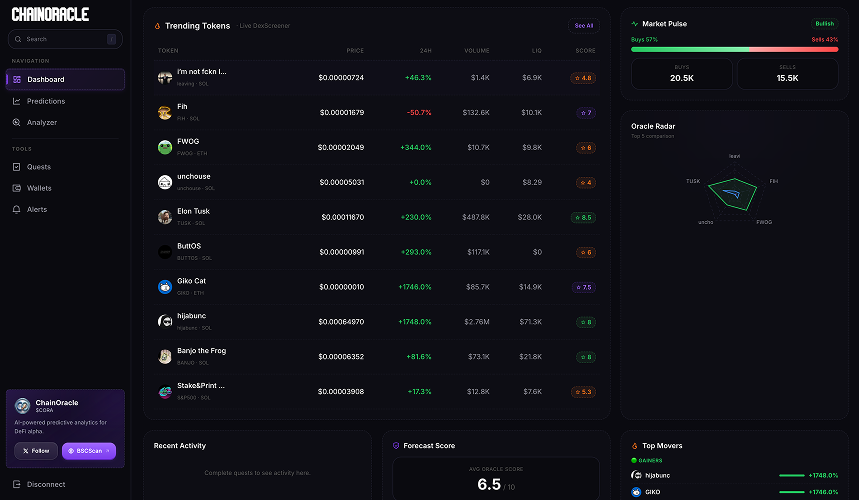Click the See All trending tokens button
This screenshot has width=859, height=500.
pos(583,26)
